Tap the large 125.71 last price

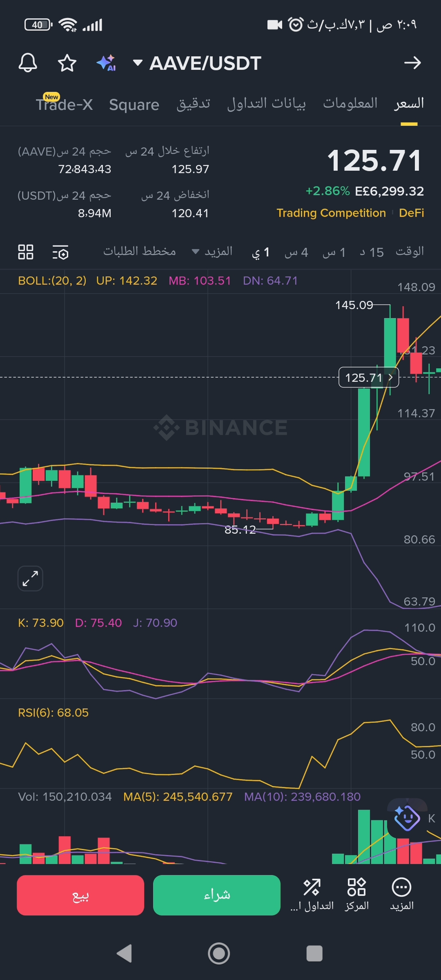coord(374,160)
